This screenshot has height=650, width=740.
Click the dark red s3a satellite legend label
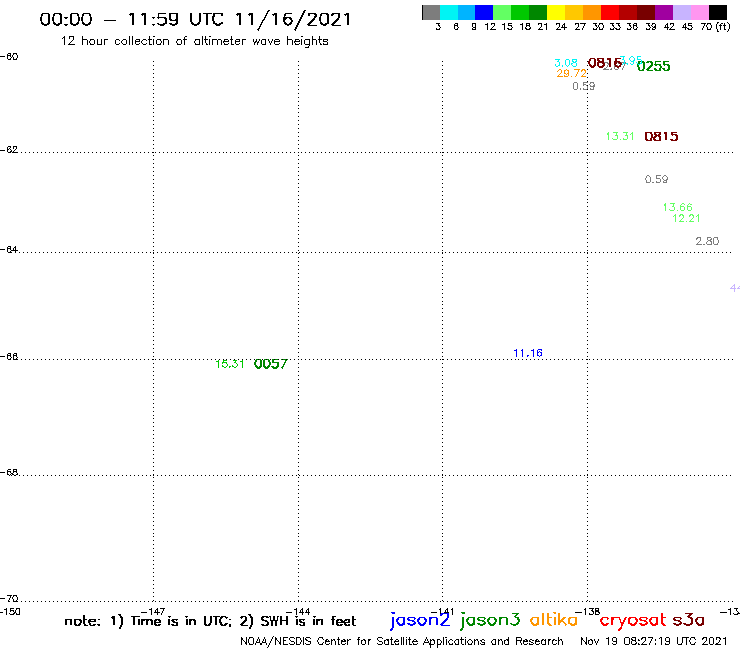click(x=689, y=620)
